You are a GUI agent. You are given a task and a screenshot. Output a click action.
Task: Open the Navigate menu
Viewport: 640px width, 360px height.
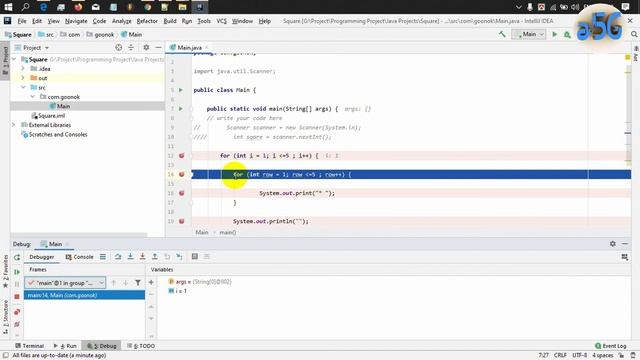tap(76, 21)
